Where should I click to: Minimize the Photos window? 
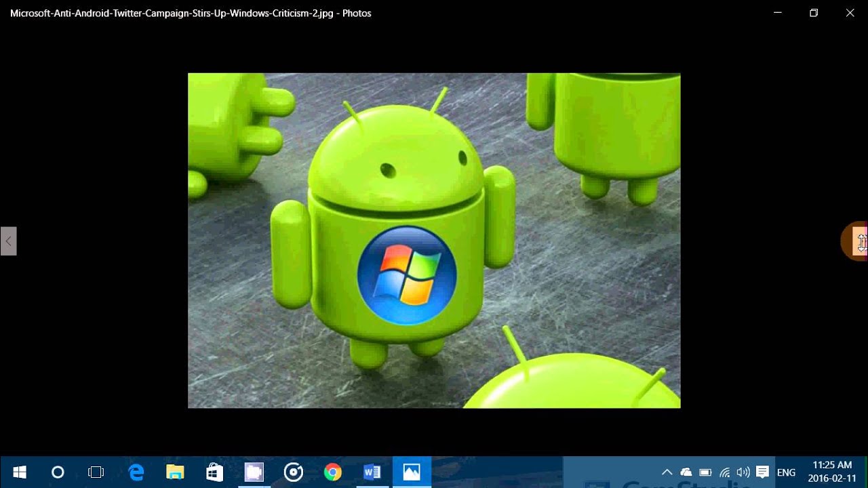pos(778,13)
